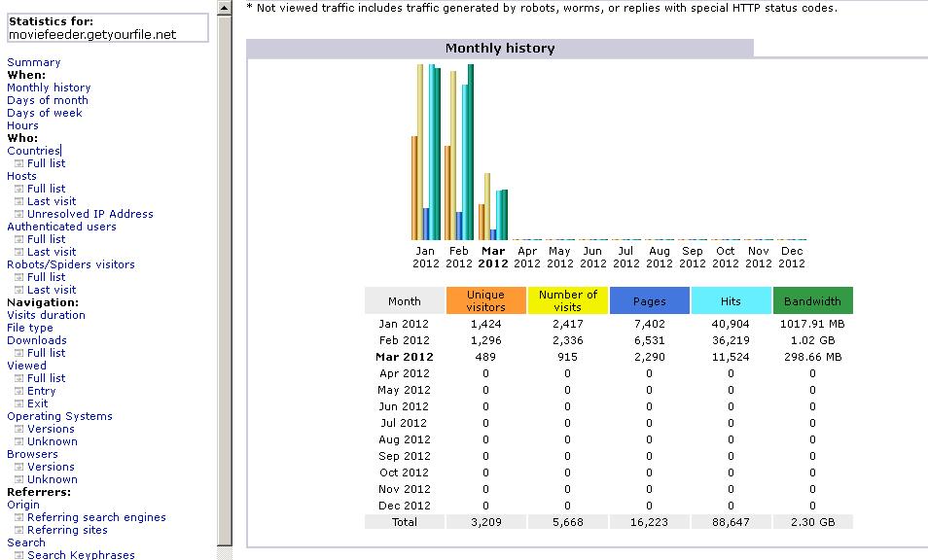Open the Authenticated users section link
The width and height of the screenshot is (928, 560).
tap(61, 227)
